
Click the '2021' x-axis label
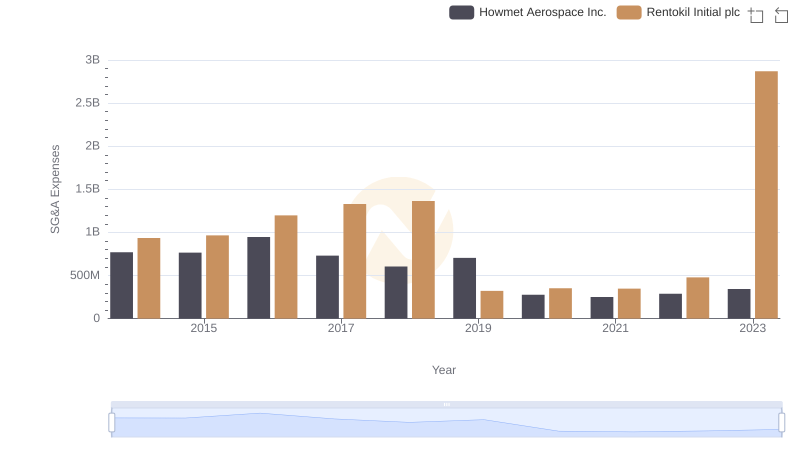click(x=615, y=328)
